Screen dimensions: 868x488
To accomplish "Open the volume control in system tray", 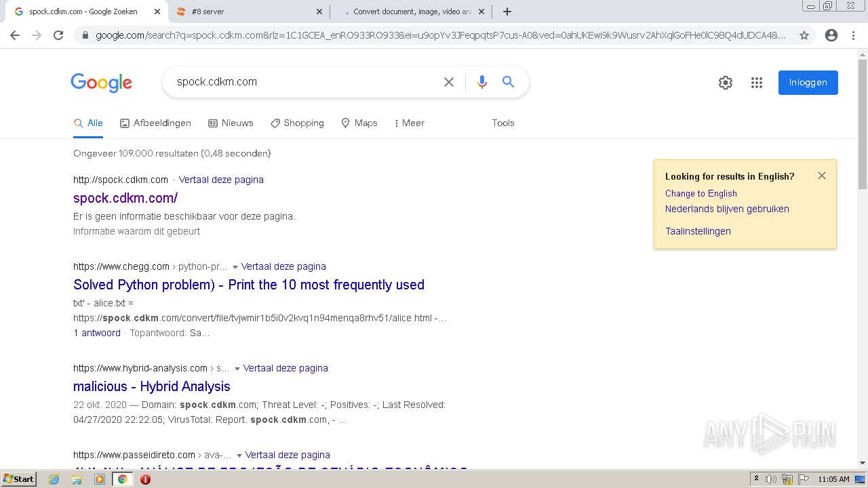I will [x=771, y=479].
